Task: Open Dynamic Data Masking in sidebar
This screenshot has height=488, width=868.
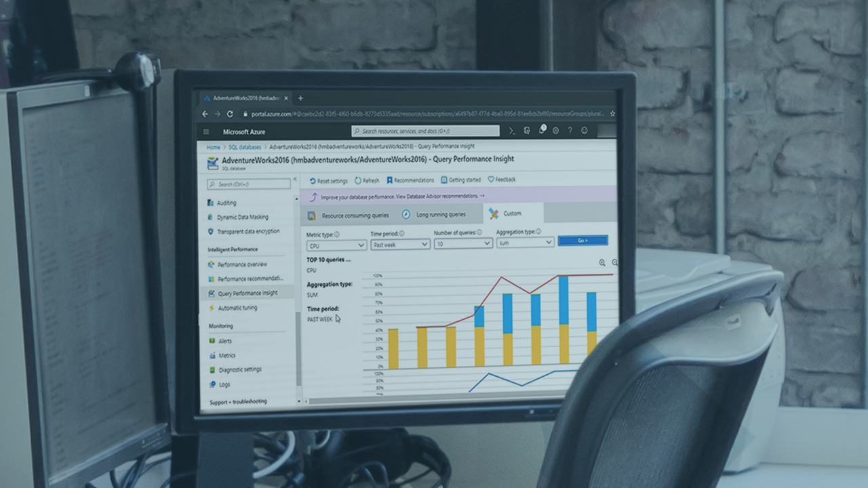Action: coord(242,218)
